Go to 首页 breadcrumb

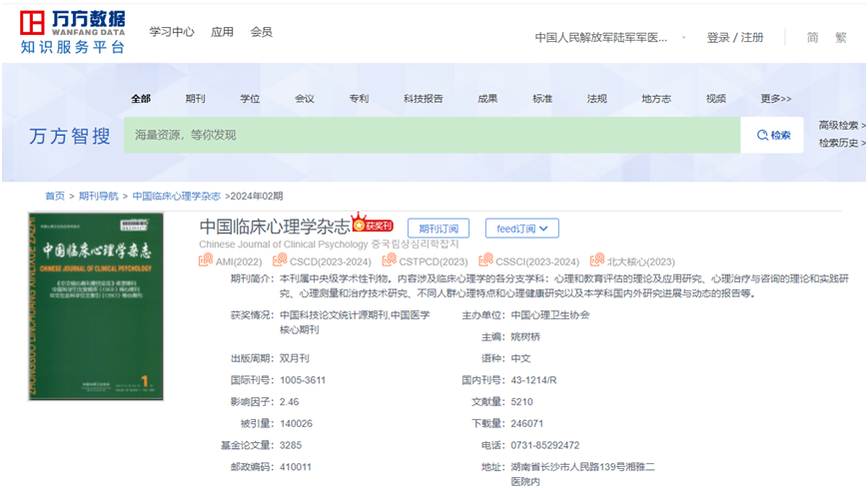[x=55, y=196]
